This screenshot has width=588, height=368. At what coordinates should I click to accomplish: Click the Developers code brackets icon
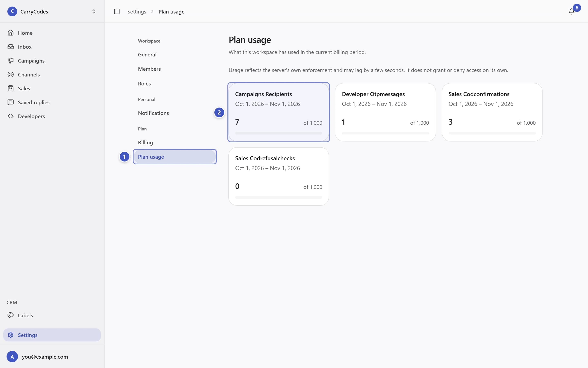click(10, 116)
